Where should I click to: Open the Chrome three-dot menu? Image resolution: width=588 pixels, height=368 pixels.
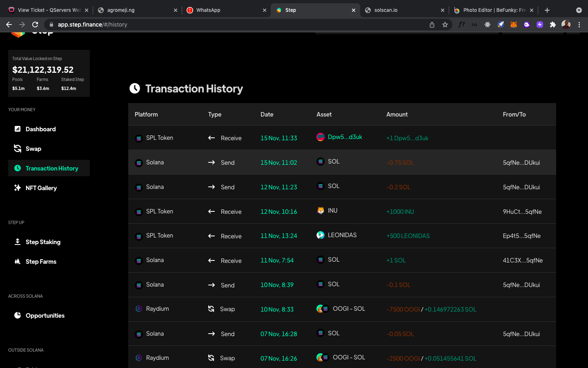pos(579,25)
